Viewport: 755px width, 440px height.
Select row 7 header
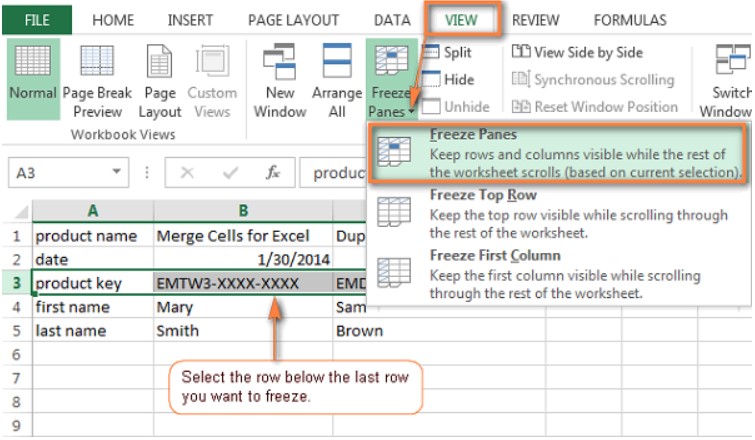[x=17, y=378]
